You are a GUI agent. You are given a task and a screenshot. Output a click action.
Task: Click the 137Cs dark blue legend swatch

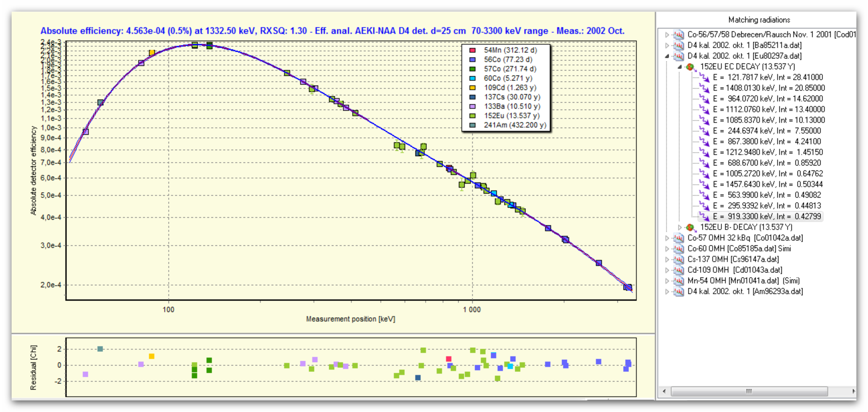pyautogui.click(x=472, y=97)
